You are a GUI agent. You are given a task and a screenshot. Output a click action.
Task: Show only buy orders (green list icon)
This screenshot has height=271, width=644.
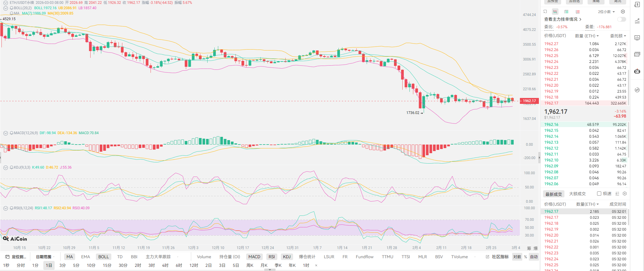click(x=566, y=12)
